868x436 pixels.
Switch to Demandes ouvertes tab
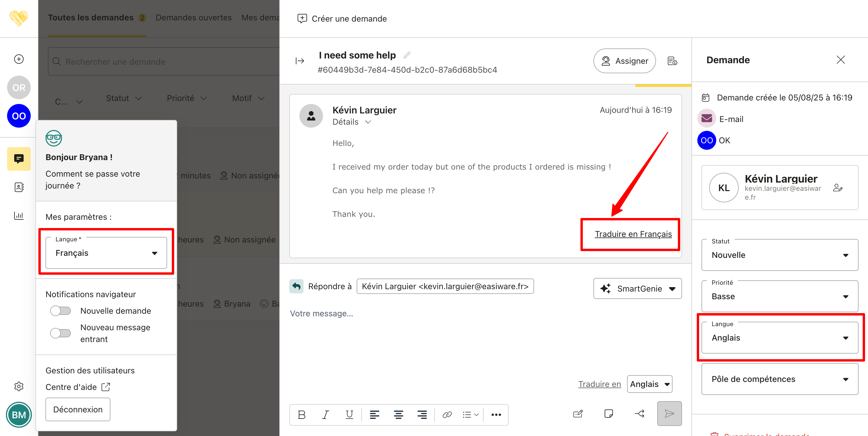pyautogui.click(x=193, y=17)
